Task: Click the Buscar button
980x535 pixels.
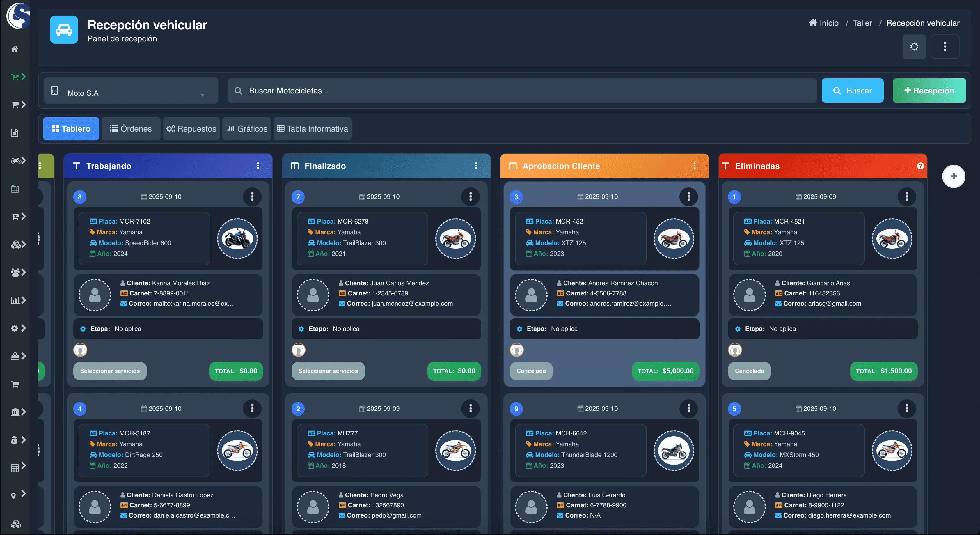Action: (x=852, y=91)
